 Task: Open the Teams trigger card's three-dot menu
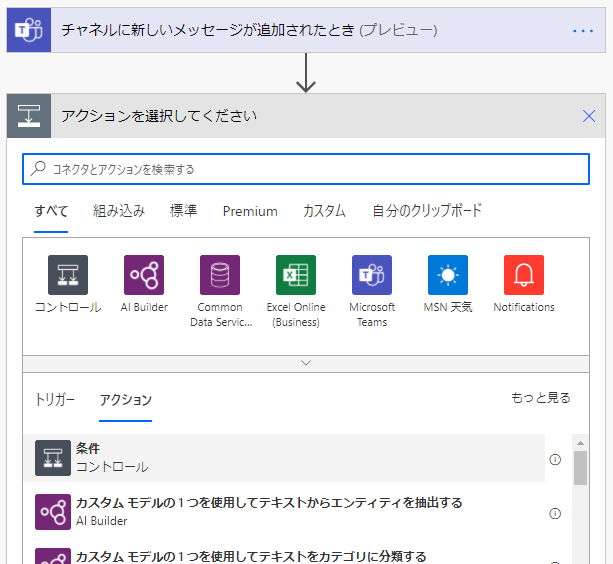pyautogui.click(x=583, y=30)
